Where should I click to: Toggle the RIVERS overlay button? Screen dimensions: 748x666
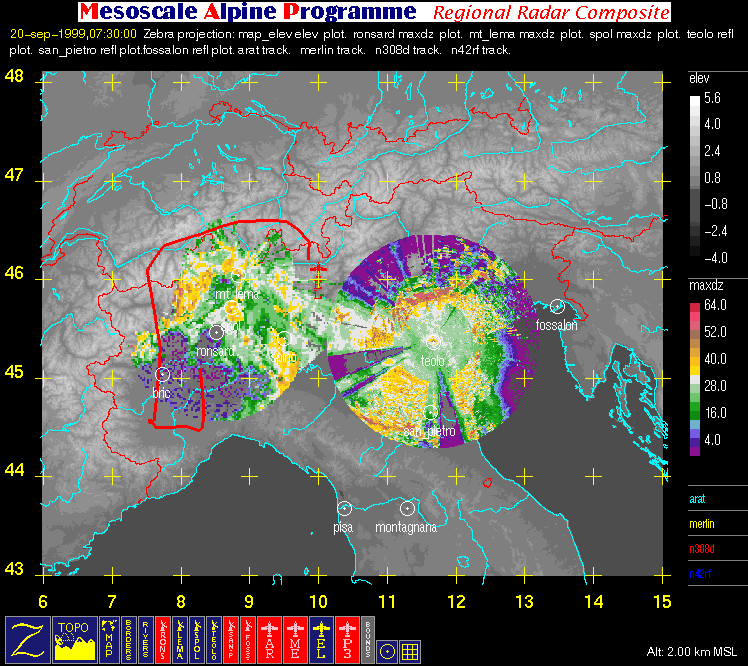point(145,640)
